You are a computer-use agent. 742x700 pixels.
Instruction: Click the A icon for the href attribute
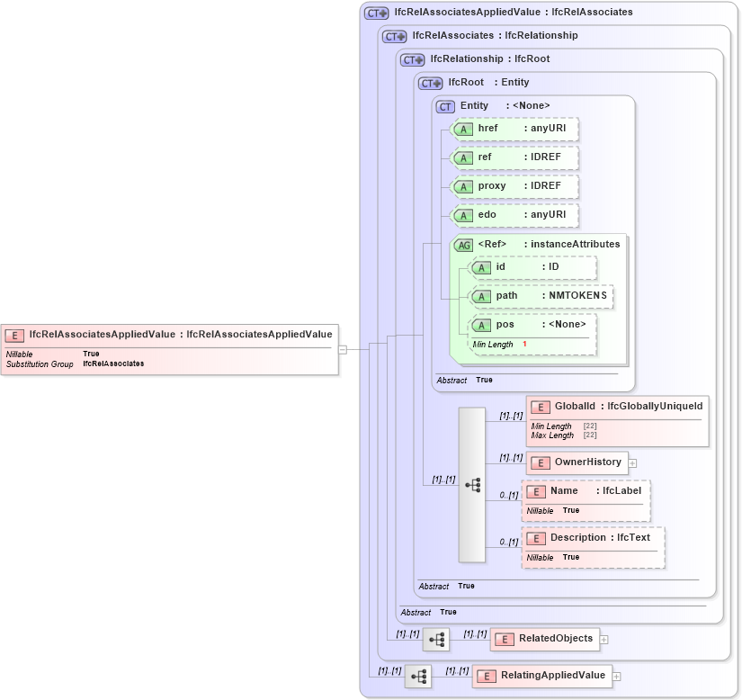click(x=463, y=129)
